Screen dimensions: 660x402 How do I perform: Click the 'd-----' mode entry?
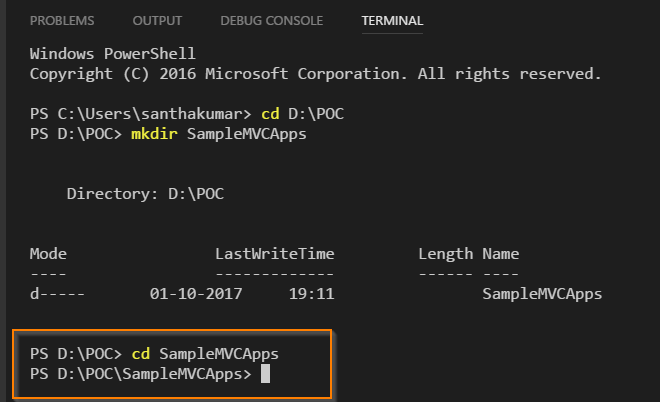click(x=57, y=294)
